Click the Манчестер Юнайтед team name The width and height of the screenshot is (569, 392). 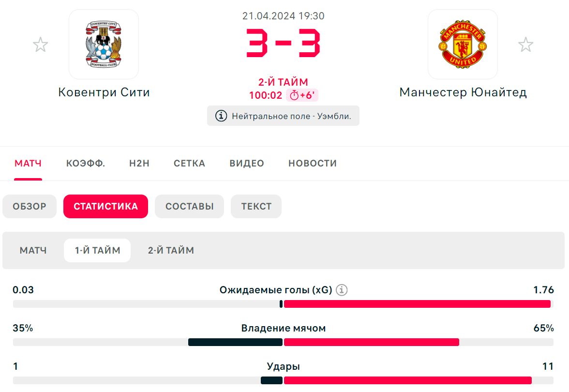[463, 92]
